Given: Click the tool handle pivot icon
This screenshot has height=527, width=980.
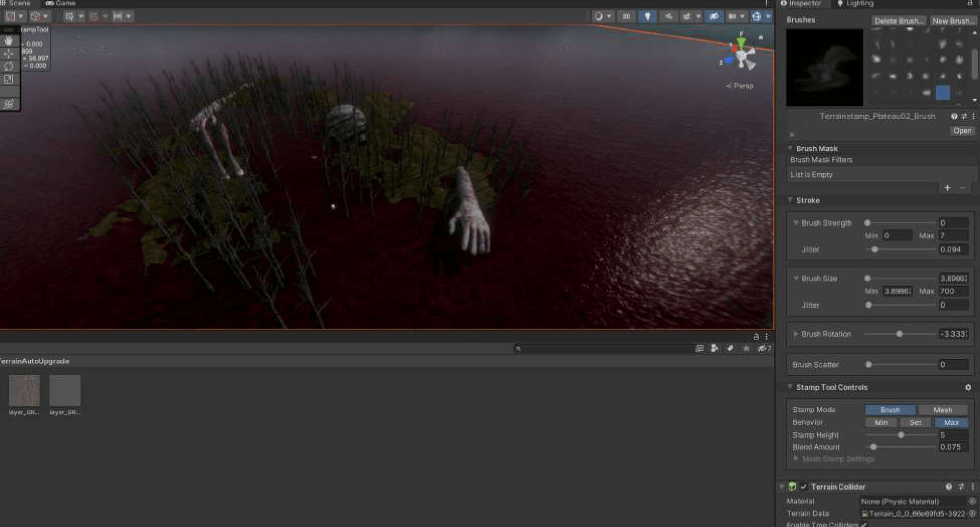Looking at the screenshot, I should [10, 16].
